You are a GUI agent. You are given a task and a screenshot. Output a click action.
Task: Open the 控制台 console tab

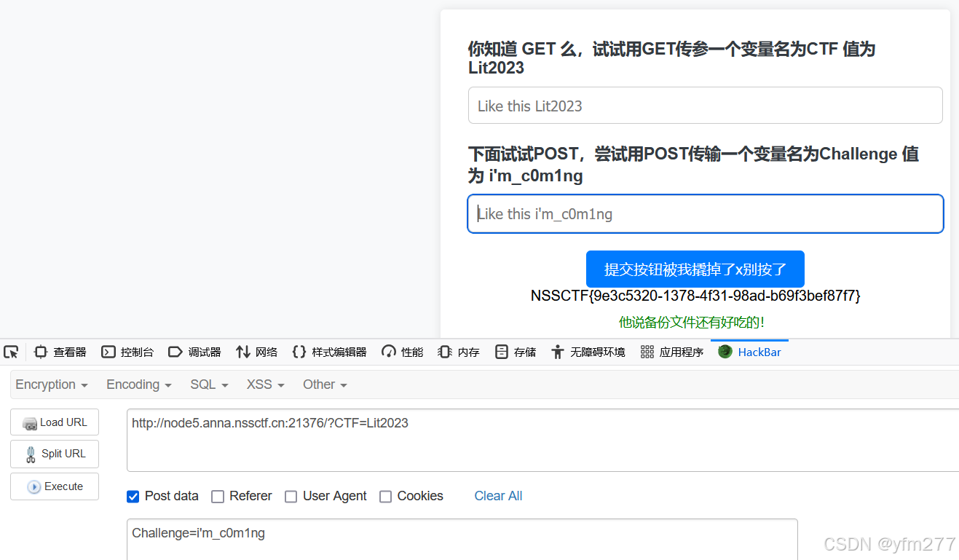click(127, 352)
